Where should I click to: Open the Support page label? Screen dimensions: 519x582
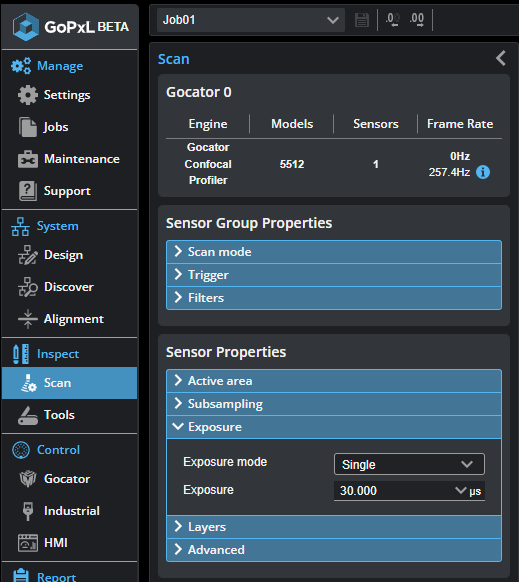point(67,191)
